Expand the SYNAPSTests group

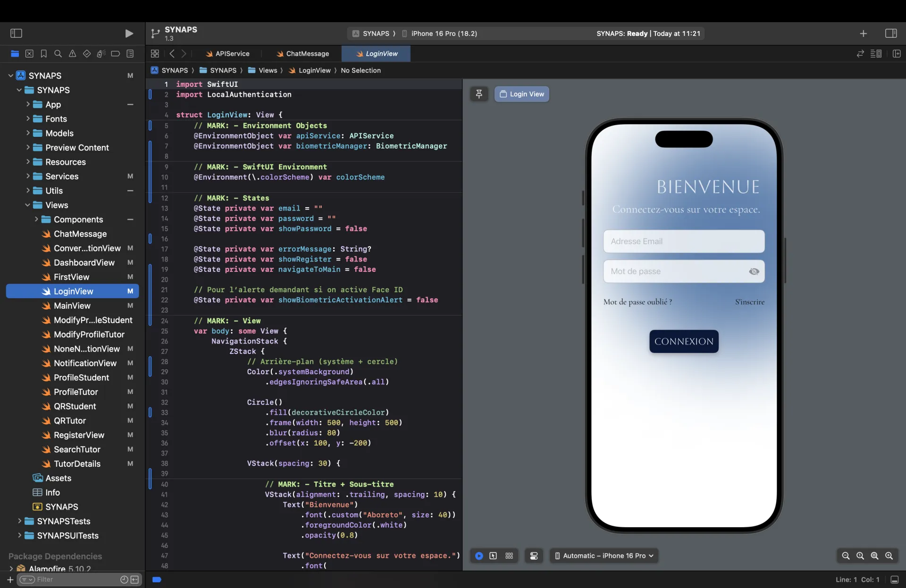pos(19,521)
